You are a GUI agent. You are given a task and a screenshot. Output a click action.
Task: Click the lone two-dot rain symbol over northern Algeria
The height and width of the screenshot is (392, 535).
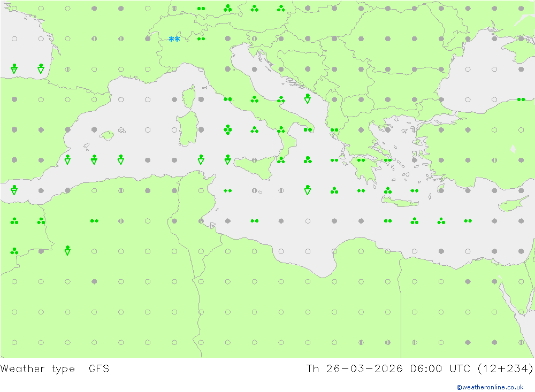[94, 220]
